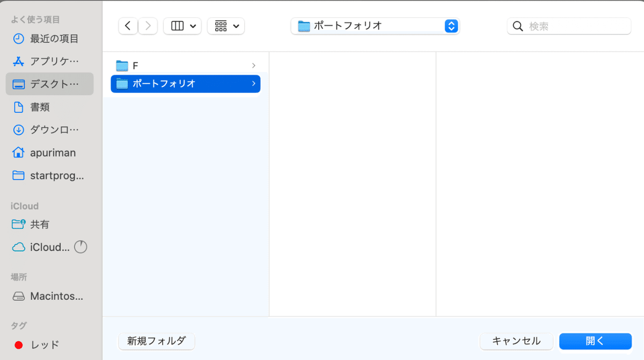
Task: Select the レッド tag swatch
Action: 18,345
